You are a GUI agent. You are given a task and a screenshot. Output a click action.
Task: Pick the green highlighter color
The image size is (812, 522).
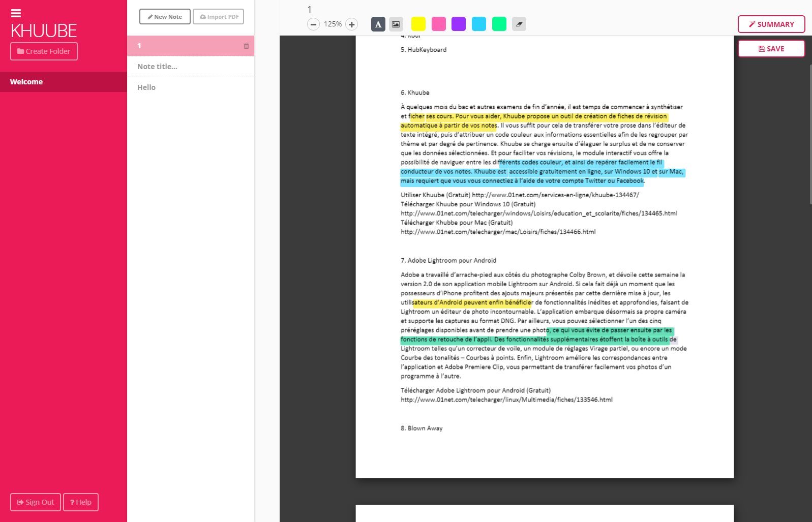coord(499,24)
